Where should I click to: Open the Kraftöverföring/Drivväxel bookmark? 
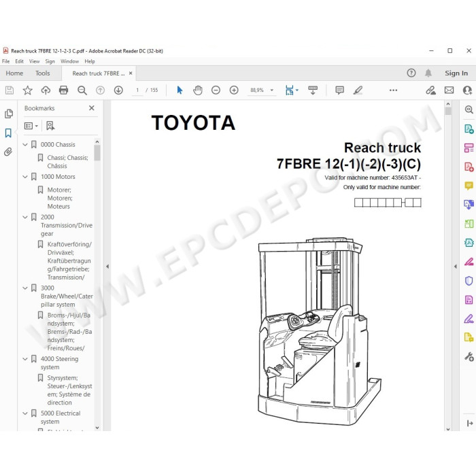pyautogui.click(x=69, y=260)
